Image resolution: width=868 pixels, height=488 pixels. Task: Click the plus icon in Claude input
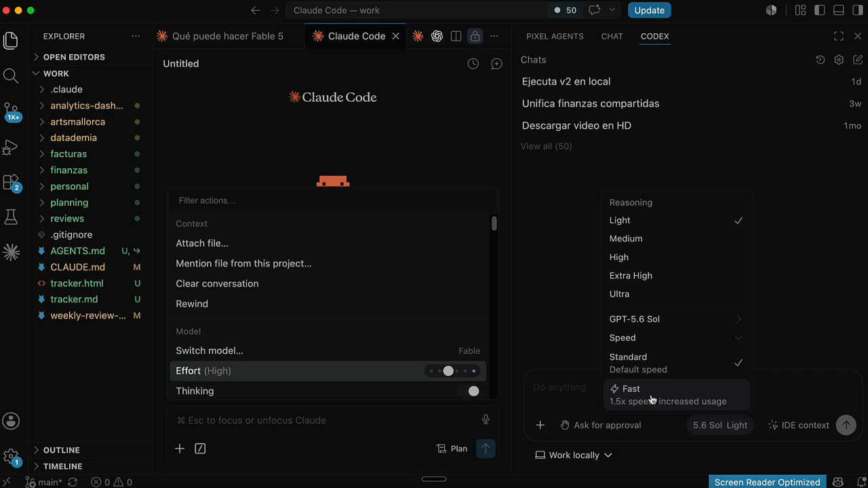180,449
